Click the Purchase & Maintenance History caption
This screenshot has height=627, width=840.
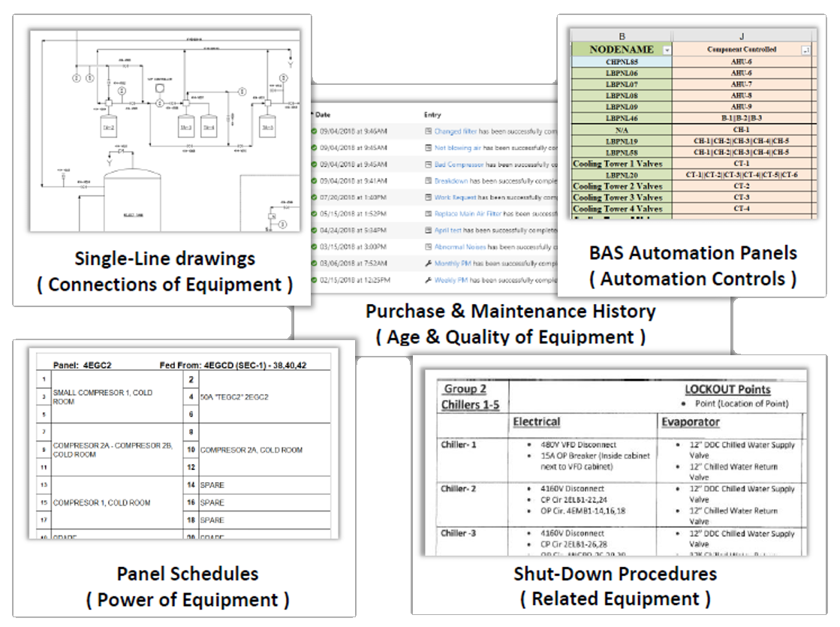click(x=510, y=312)
